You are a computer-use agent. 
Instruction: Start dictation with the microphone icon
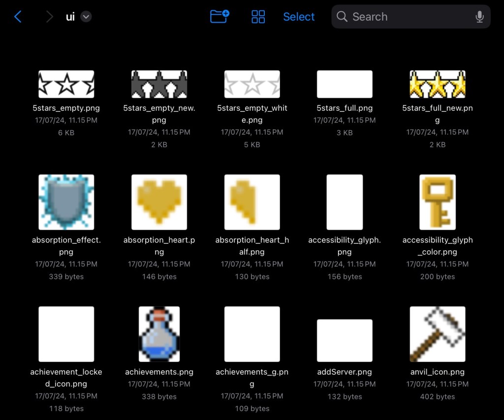pyautogui.click(x=479, y=17)
